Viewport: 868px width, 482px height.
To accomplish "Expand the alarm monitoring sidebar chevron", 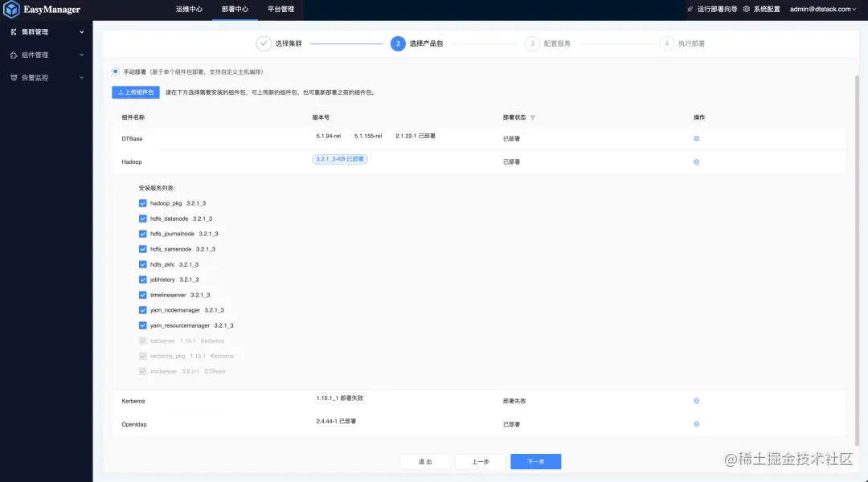I will [82, 77].
